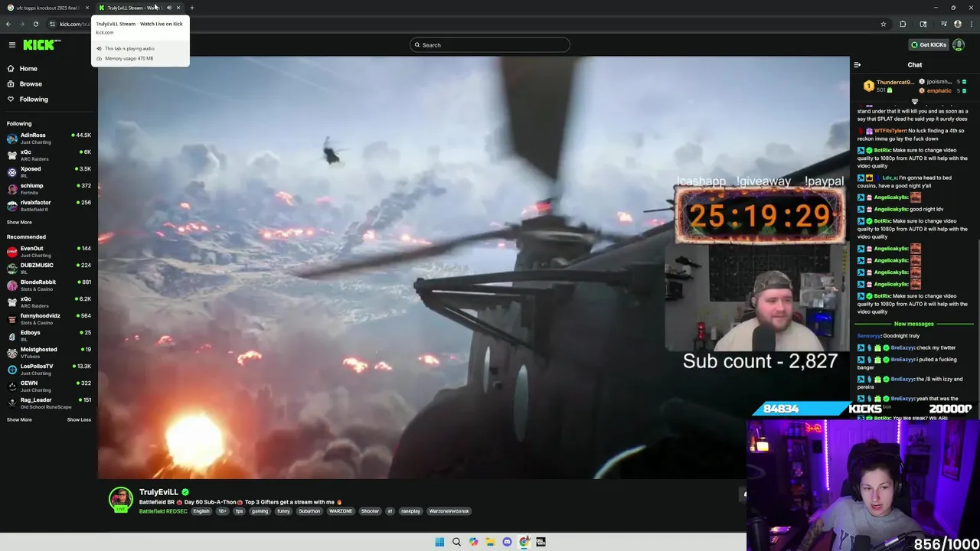This screenshot has height=551, width=980.
Task: Open schlump Fortnite channel
Action: pos(49,189)
